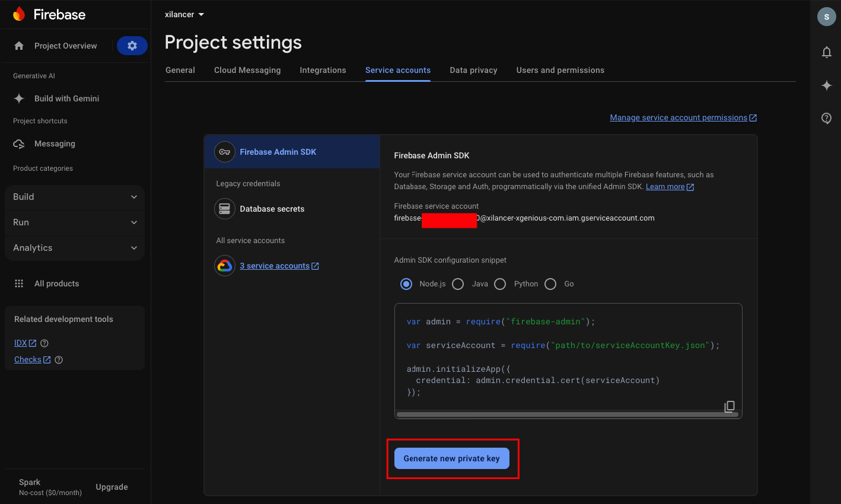This screenshot has width=841, height=504.
Task: Click the Google Cloud service accounts icon
Action: tap(224, 266)
